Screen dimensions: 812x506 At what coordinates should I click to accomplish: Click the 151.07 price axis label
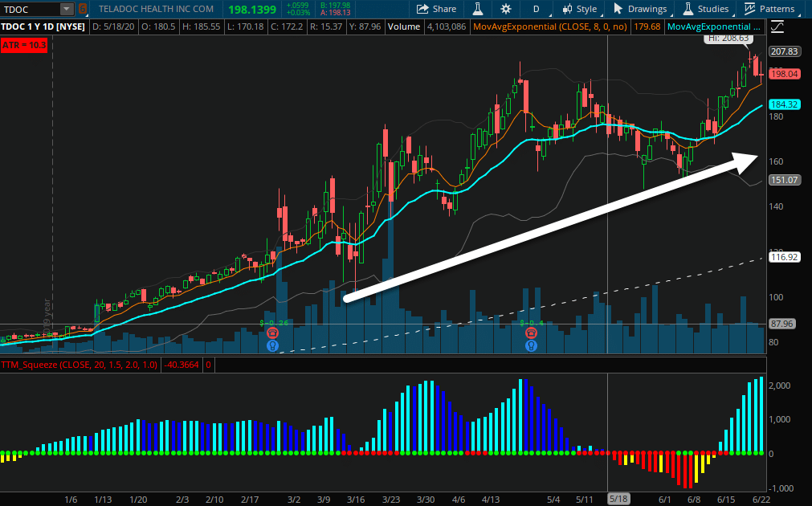(x=784, y=180)
